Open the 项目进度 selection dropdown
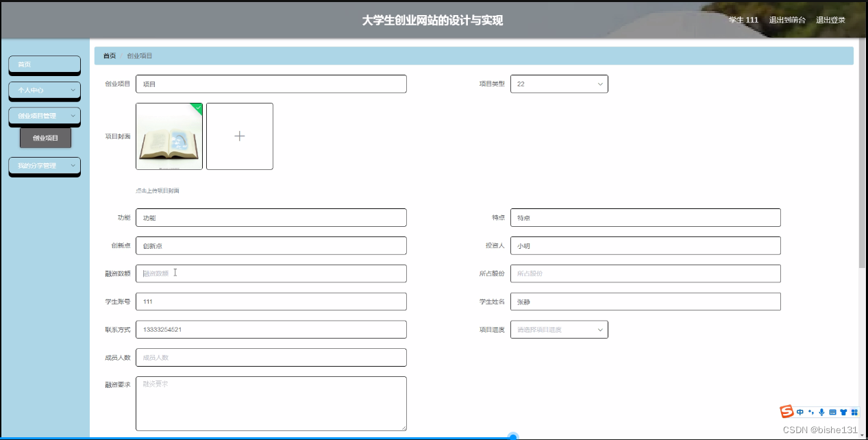868x440 pixels. tap(559, 329)
